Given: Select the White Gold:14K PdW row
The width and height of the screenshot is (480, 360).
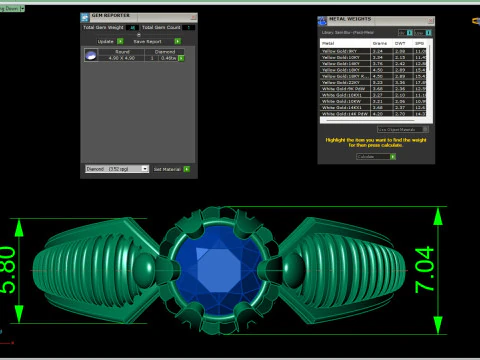Looking at the screenshot, I should coord(373,114).
